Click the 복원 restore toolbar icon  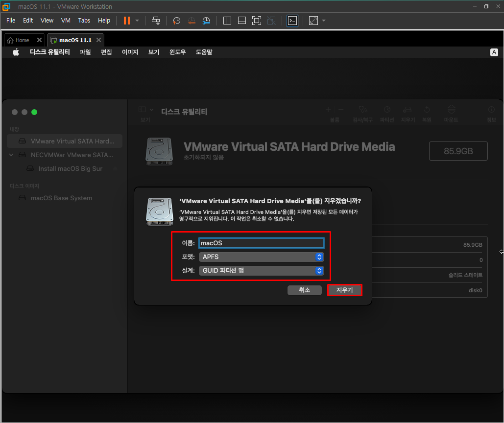point(427,110)
